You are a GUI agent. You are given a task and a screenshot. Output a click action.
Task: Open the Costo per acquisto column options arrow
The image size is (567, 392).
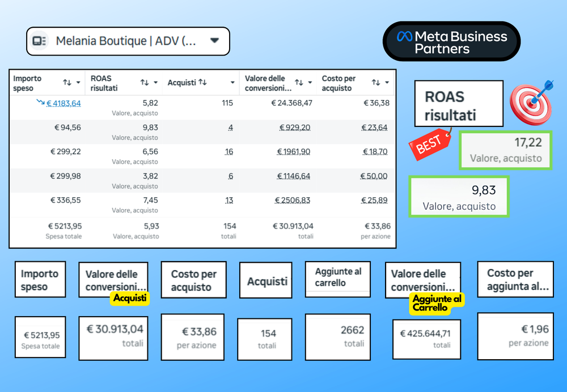387,82
